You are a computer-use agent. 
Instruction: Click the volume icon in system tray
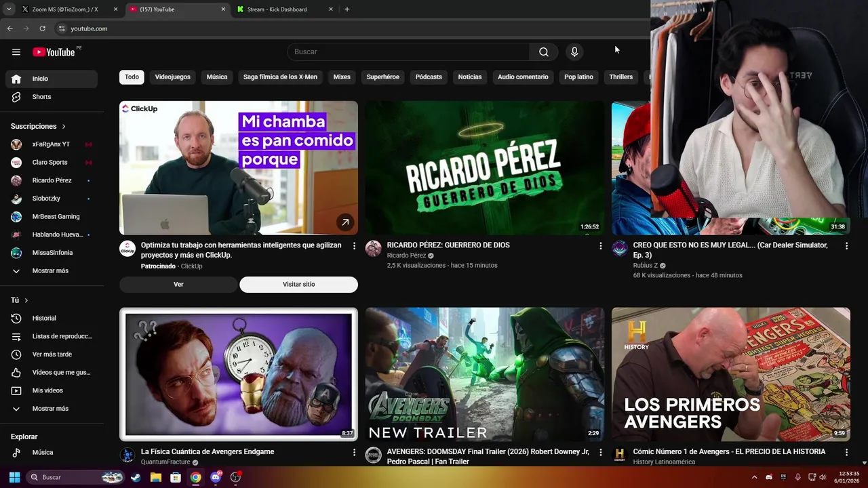pyautogui.click(x=823, y=477)
